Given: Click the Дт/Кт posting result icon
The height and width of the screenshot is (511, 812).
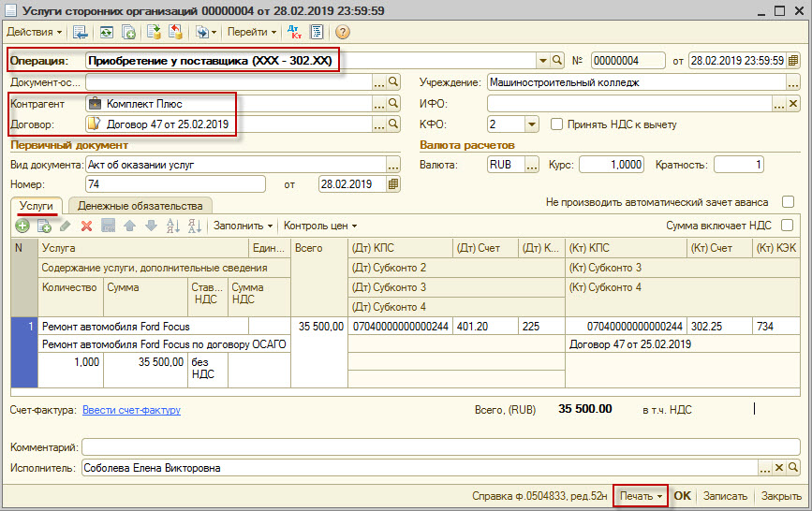Looking at the screenshot, I should [294, 32].
